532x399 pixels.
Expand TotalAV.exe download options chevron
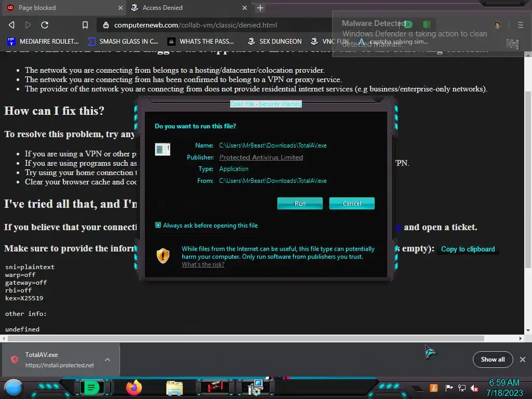point(108,360)
